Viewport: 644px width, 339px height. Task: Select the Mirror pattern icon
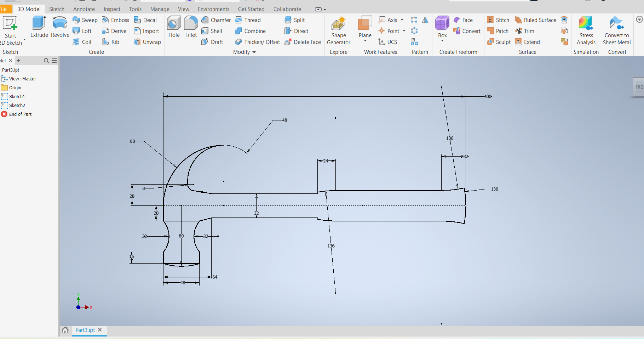[x=425, y=20]
